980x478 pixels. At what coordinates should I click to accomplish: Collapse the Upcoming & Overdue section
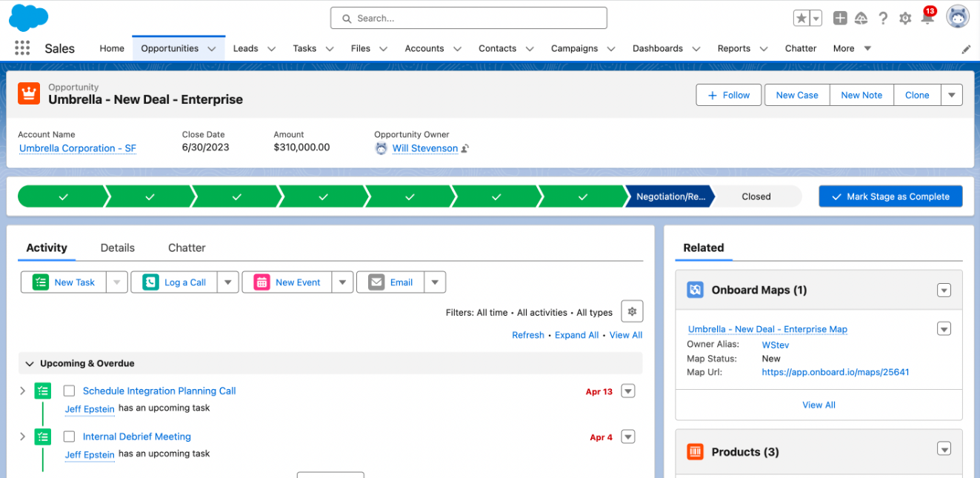coord(30,364)
